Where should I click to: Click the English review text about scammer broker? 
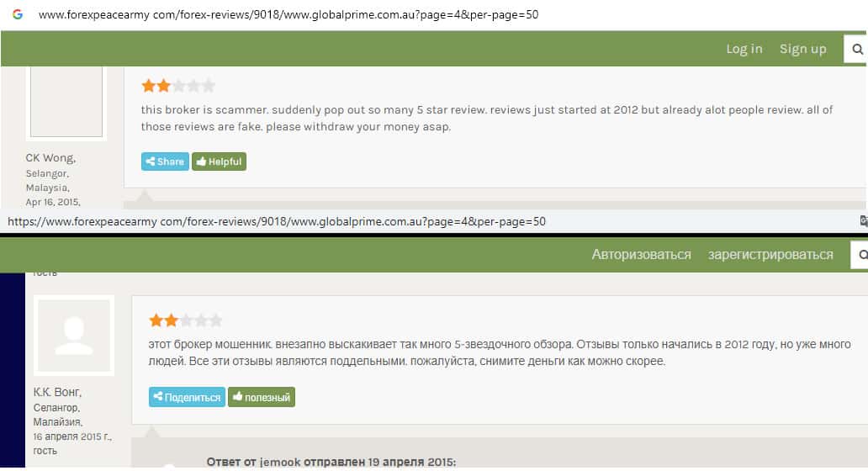click(x=487, y=118)
